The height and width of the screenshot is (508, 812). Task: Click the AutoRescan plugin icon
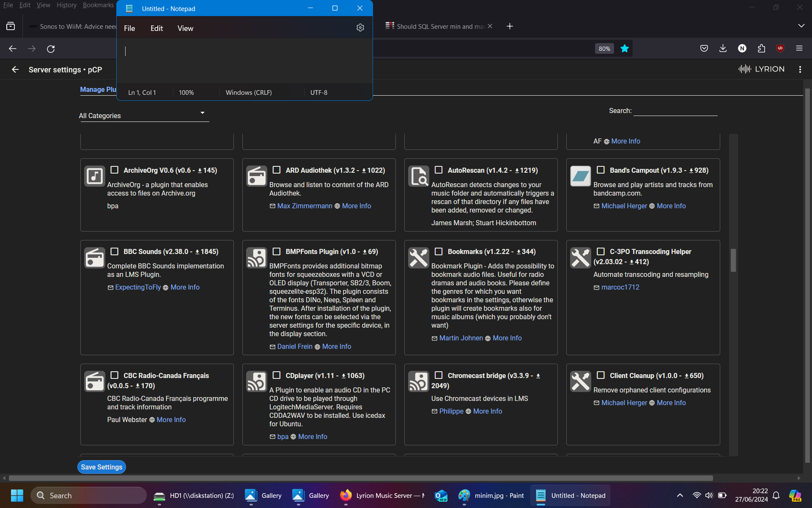point(419,176)
